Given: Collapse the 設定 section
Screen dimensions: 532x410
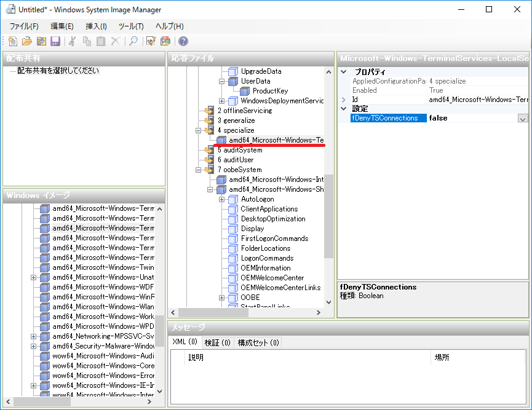Looking at the screenshot, I should (x=344, y=109).
